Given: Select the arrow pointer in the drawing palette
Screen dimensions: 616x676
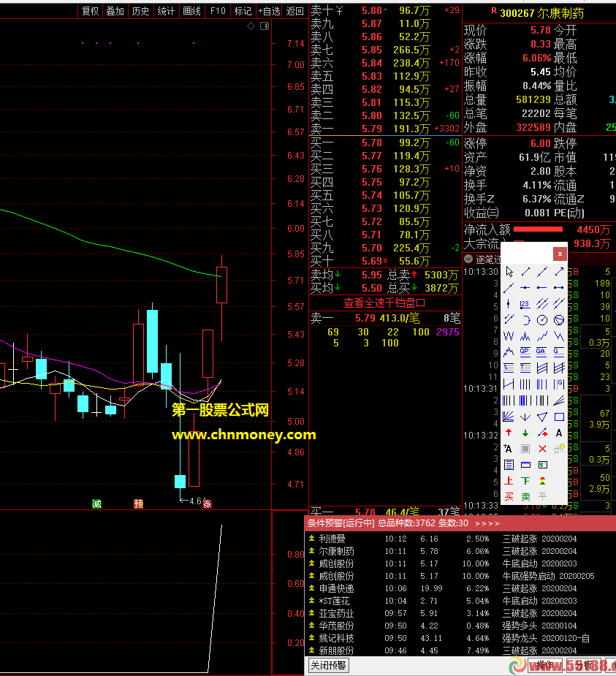Looking at the screenshot, I should tap(509, 272).
